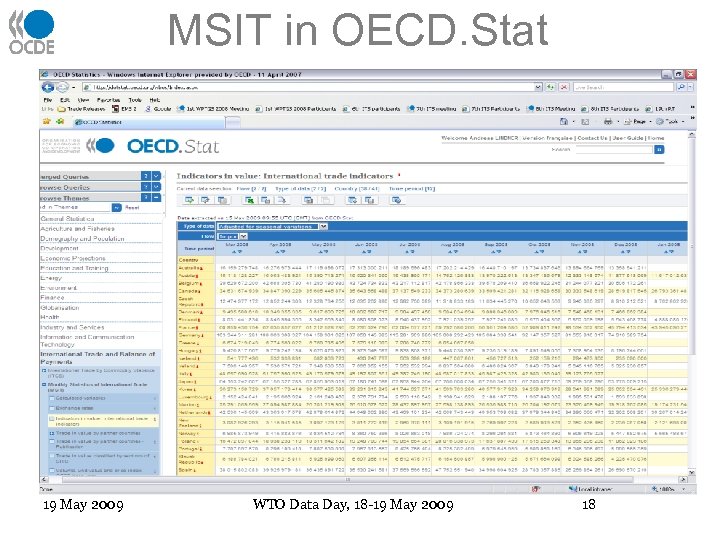The width and height of the screenshot is (720, 540).
Task: Click the help question icon beside Browse Queries
Action: pyautogui.click(x=146, y=187)
